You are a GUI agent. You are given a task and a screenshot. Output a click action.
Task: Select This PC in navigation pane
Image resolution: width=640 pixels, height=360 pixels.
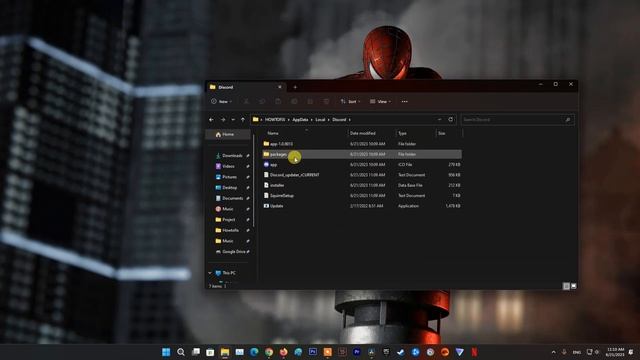[229, 273]
